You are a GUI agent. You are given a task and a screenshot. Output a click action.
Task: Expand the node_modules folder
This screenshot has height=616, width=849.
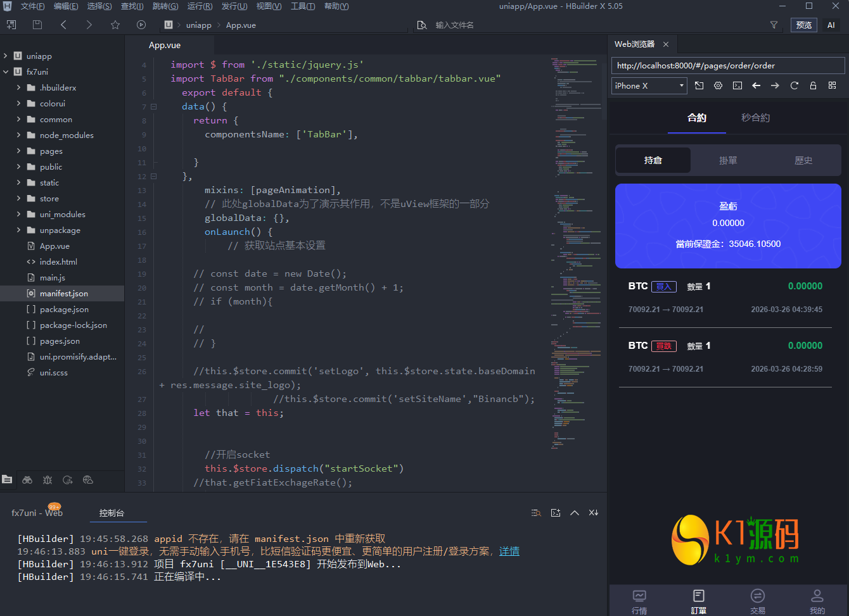tap(18, 135)
